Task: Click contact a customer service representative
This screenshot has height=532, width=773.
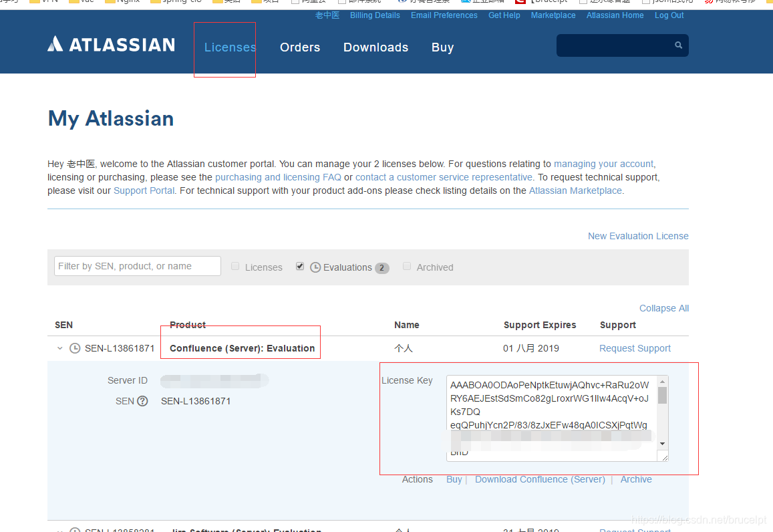Action: pos(444,177)
